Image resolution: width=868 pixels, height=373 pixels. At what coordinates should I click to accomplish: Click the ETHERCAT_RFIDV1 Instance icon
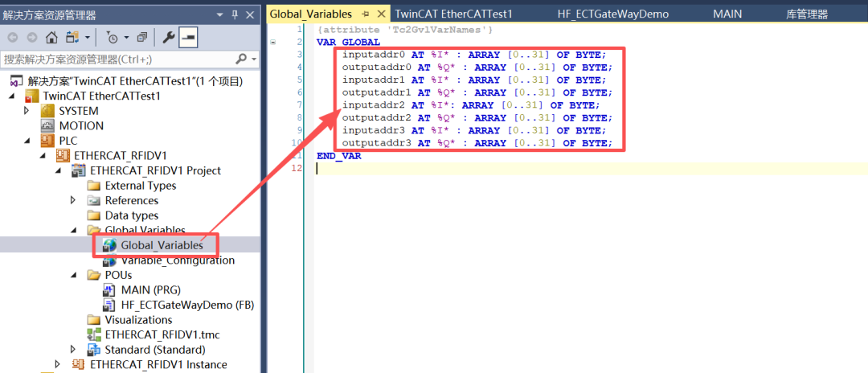79,365
